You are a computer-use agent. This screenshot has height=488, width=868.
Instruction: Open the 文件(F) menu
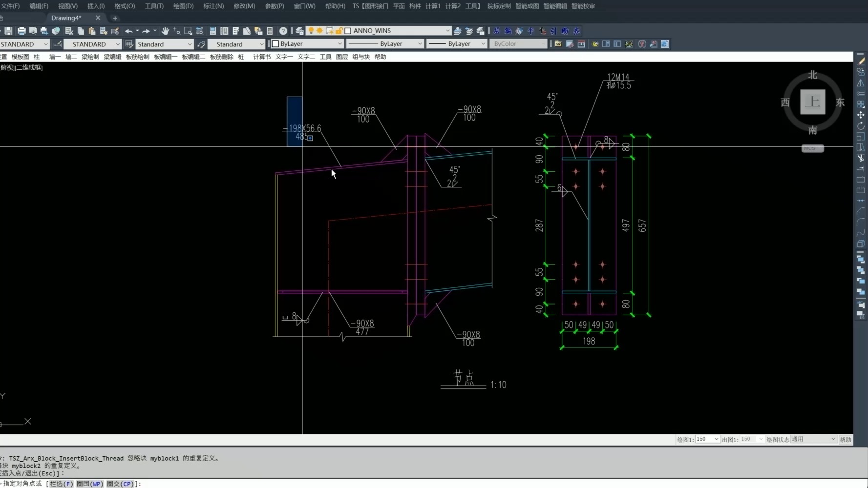coord(11,6)
